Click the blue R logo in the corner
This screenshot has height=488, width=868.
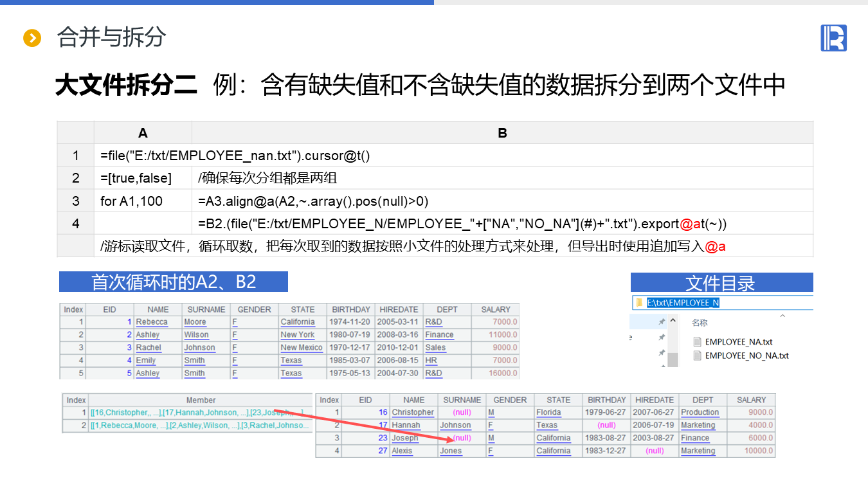coord(833,38)
